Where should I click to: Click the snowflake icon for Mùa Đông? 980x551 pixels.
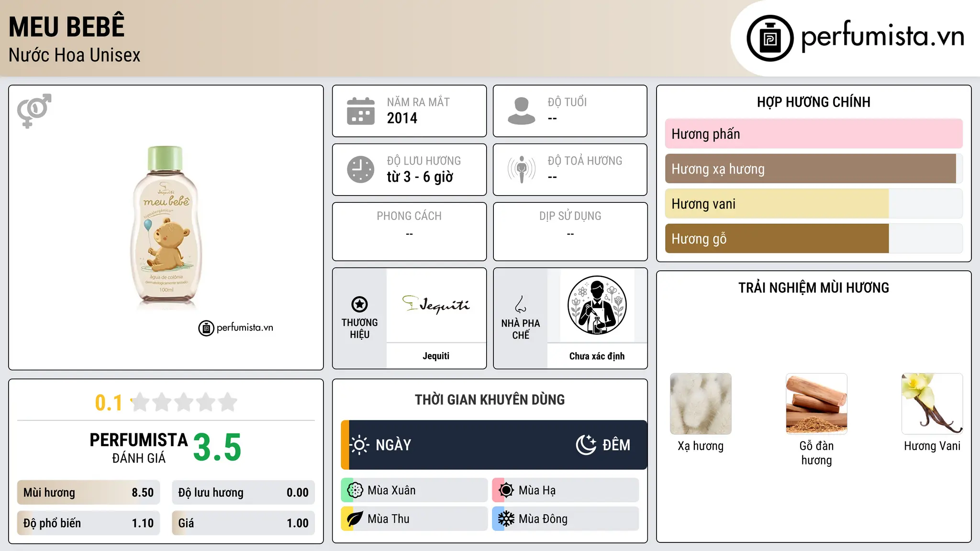tap(506, 519)
